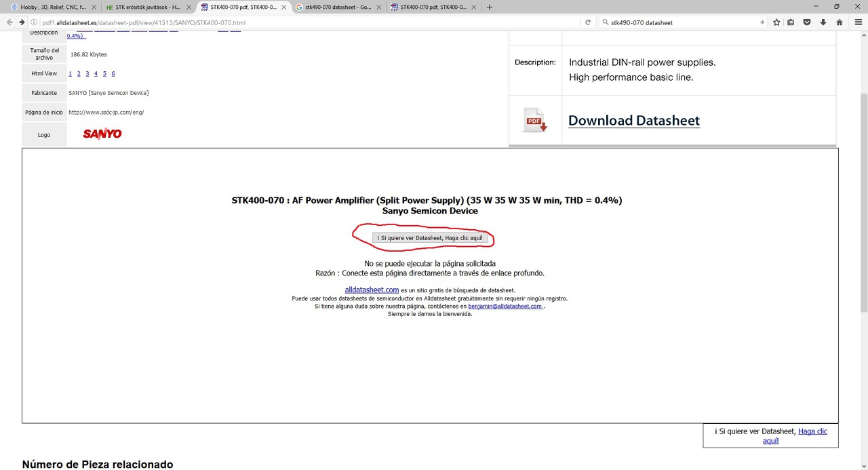Open Html View page 4

click(96, 74)
